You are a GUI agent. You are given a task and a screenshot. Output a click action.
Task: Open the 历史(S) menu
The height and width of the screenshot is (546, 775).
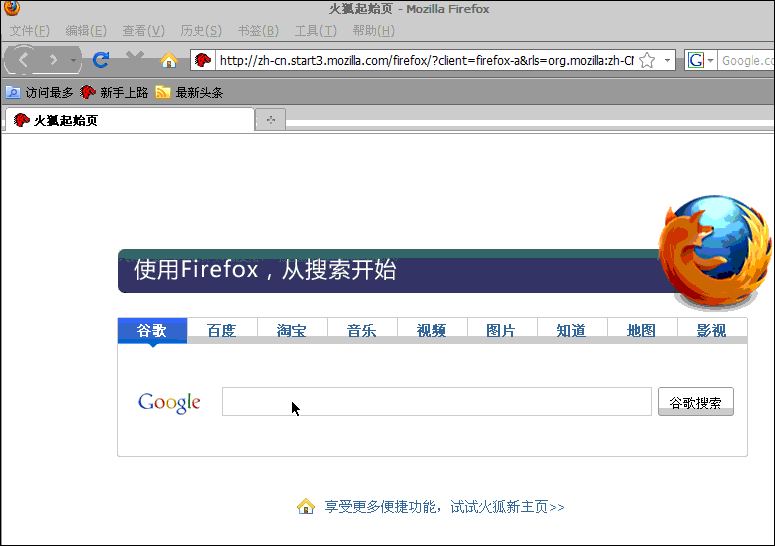click(x=201, y=31)
